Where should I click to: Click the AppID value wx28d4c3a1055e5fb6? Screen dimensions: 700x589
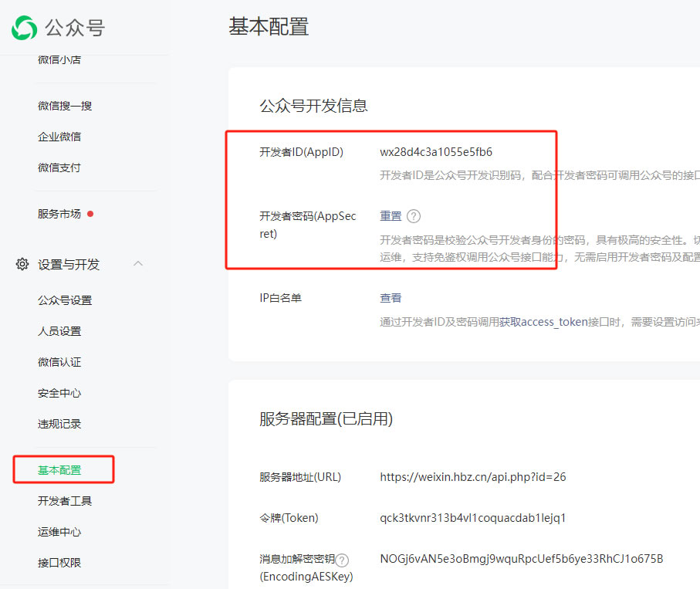436,152
